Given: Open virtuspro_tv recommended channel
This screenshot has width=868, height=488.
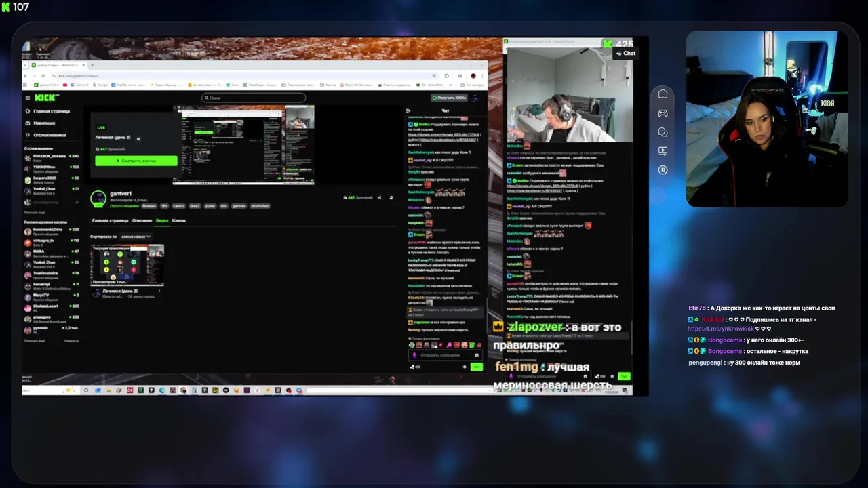Looking at the screenshot, I should [x=52, y=241].
